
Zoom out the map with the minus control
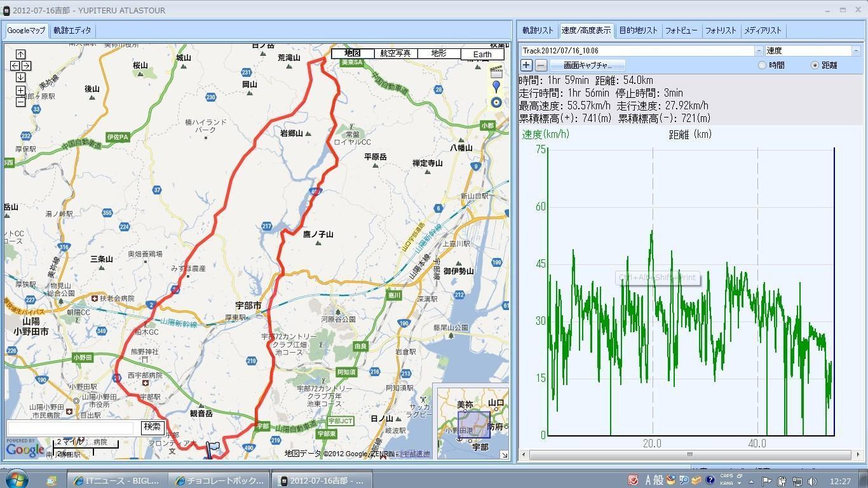[20, 102]
